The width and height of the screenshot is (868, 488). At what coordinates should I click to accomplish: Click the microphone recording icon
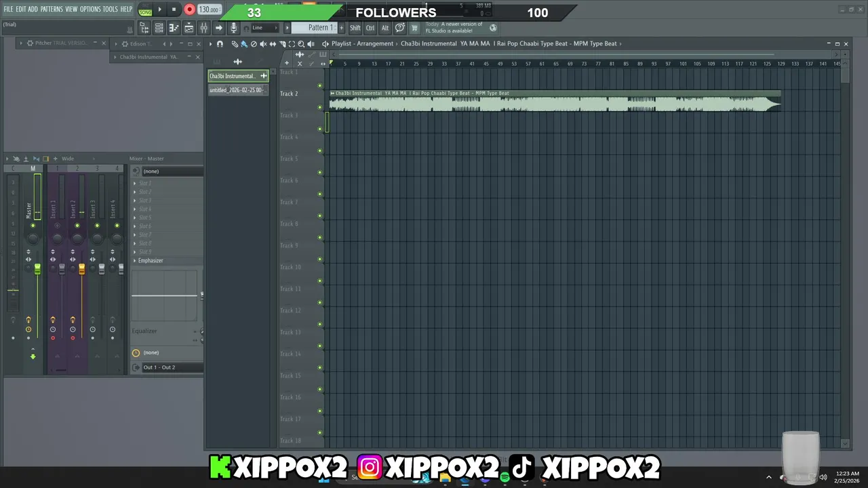tap(233, 28)
